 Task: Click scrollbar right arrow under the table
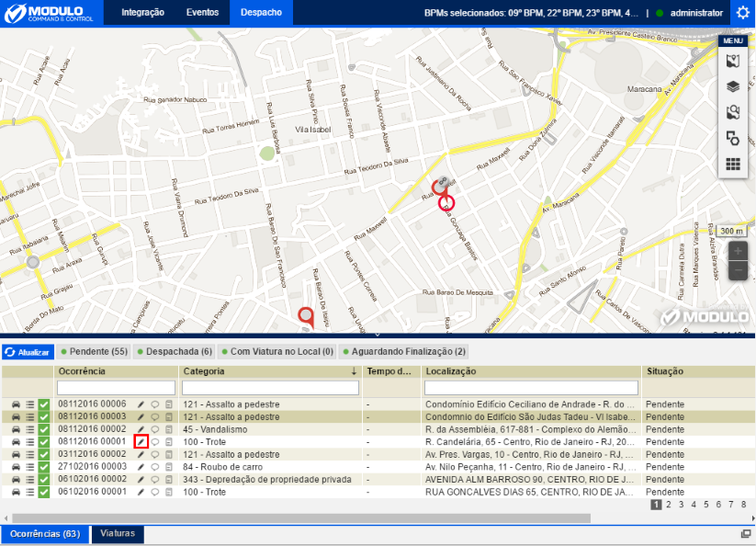pyautogui.click(x=752, y=518)
